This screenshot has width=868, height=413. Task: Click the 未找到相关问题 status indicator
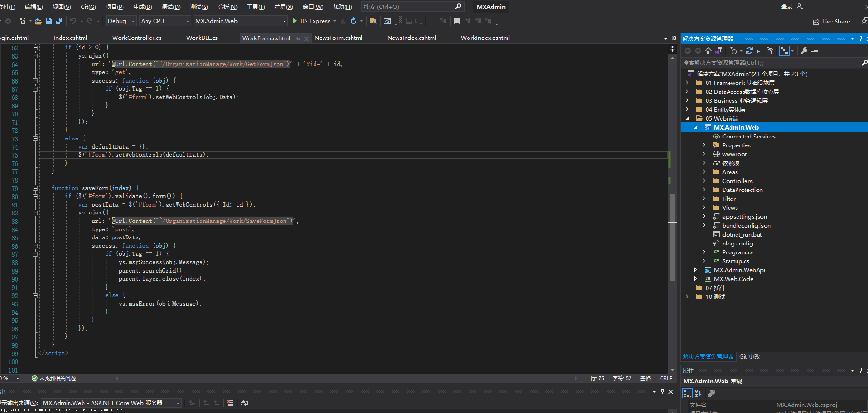(x=54, y=378)
